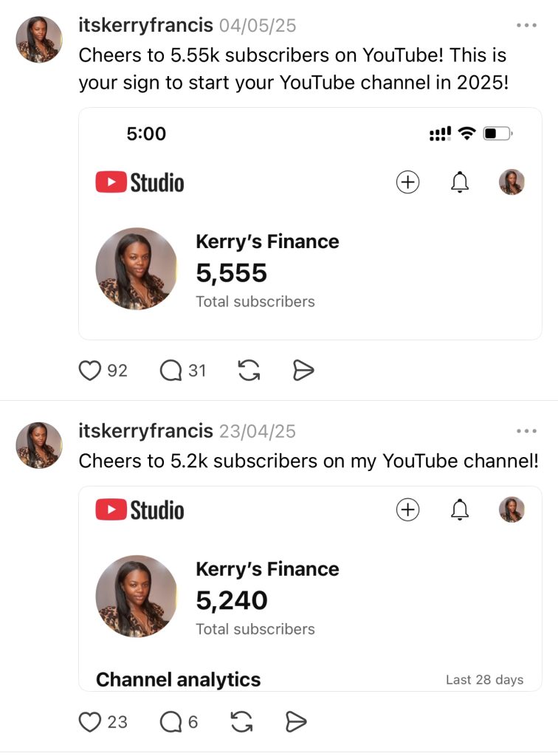Tap the notification bell in second Studio screenshot
558x756 pixels.
459,509
